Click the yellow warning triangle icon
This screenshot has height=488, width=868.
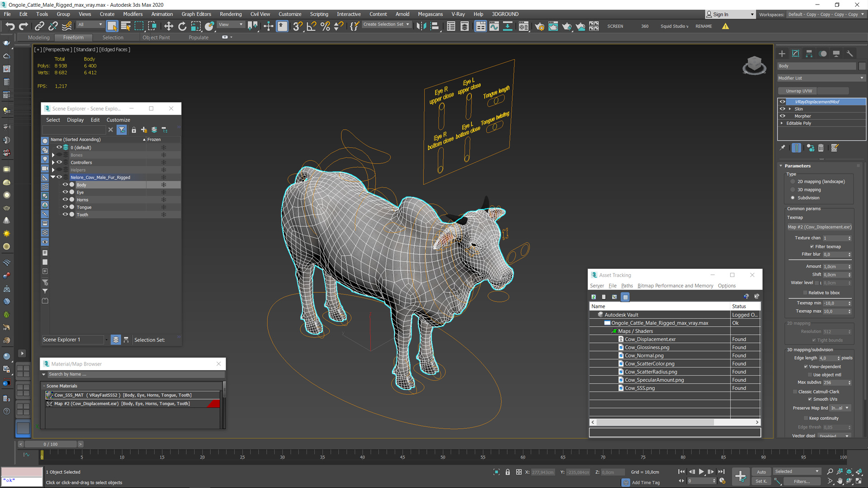[725, 26]
